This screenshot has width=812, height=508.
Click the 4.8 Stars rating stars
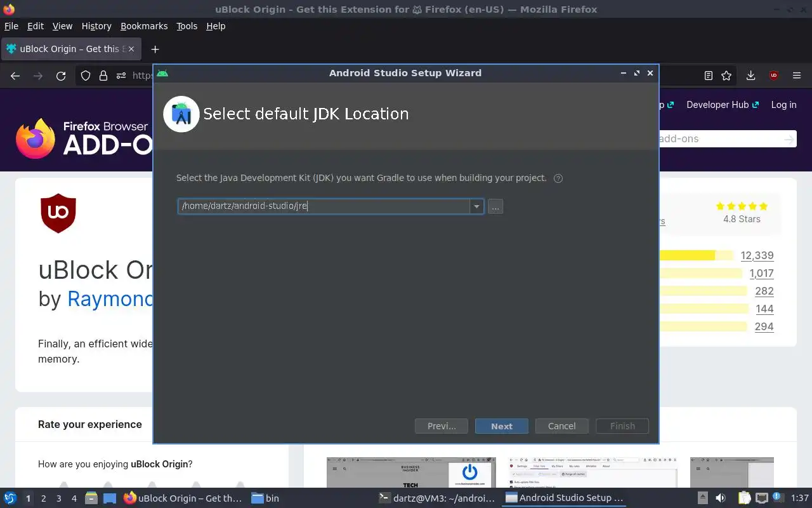pos(742,206)
